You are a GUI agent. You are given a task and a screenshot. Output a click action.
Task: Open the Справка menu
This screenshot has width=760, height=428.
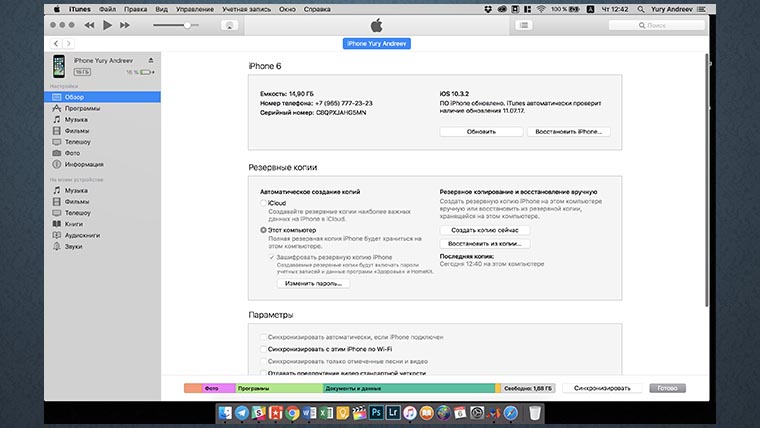[317, 9]
